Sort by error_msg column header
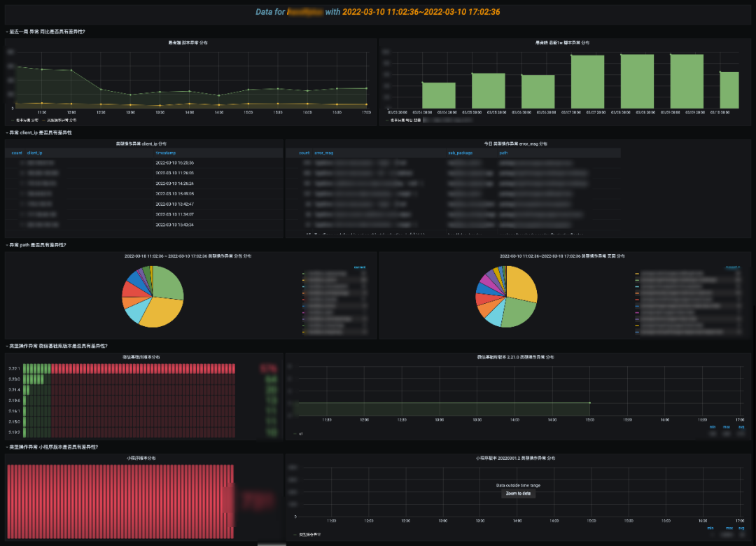 click(x=323, y=153)
